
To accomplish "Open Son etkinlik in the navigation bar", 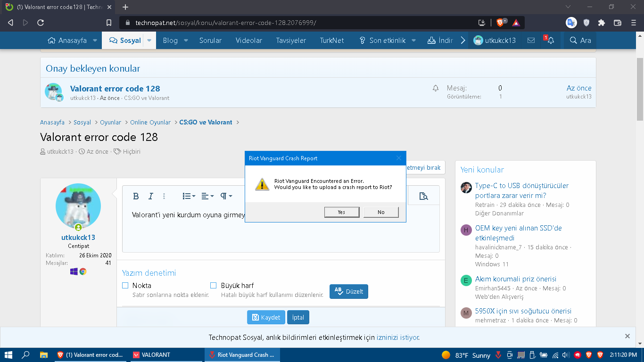I will (x=382, y=41).
